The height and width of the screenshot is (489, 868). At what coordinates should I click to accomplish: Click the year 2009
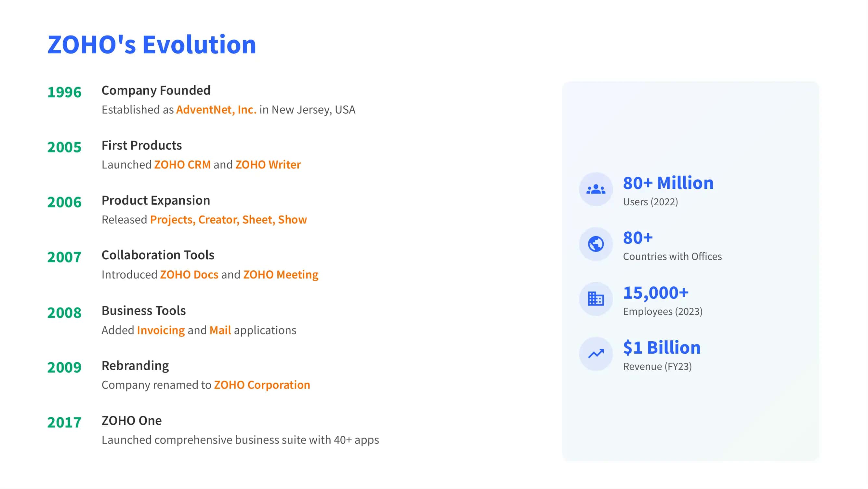64,367
